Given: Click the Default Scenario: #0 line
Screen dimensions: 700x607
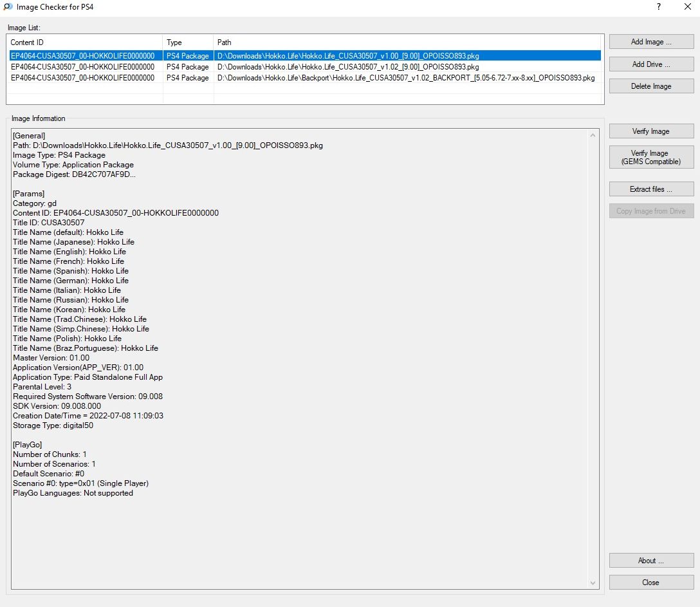Looking at the screenshot, I should tap(48, 474).
